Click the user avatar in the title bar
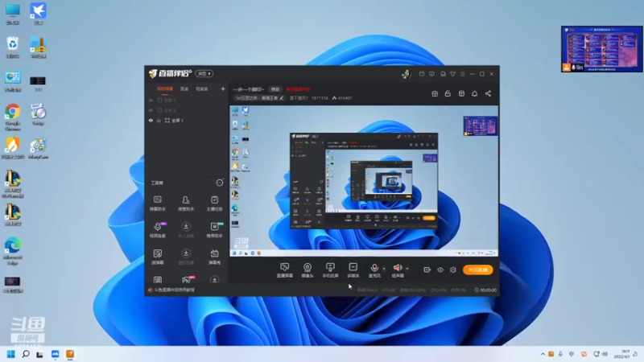The width and height of the screenshot is (644, 362). tap(407, 74)
